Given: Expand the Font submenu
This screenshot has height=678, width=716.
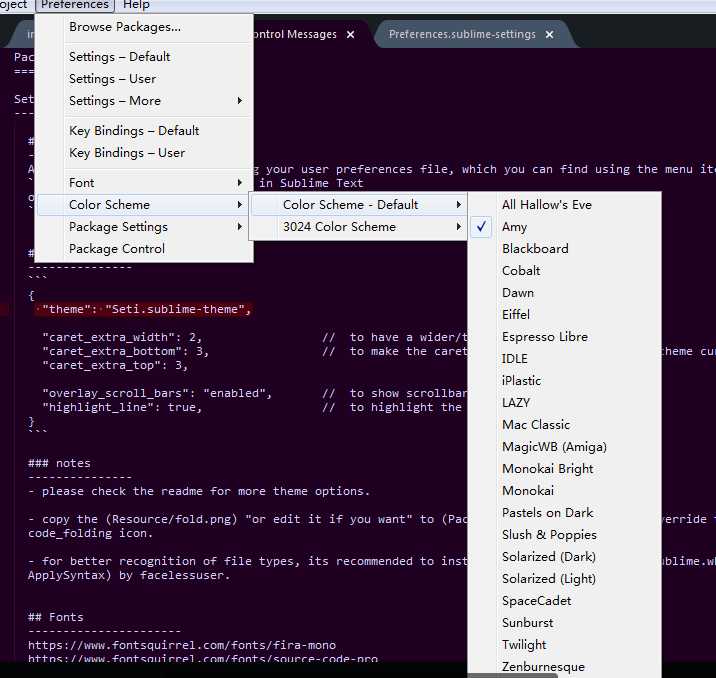Looking at the screenshot, I should [x=144, y=183].
